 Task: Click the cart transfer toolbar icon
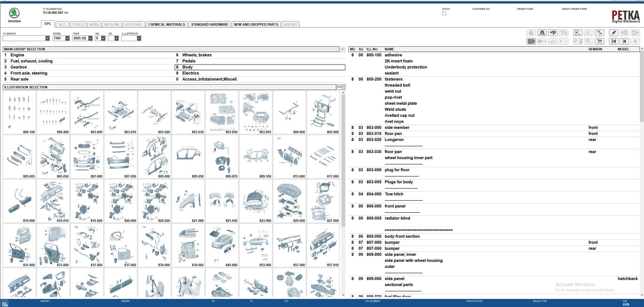pyautogui.click(x=600, y=33)
